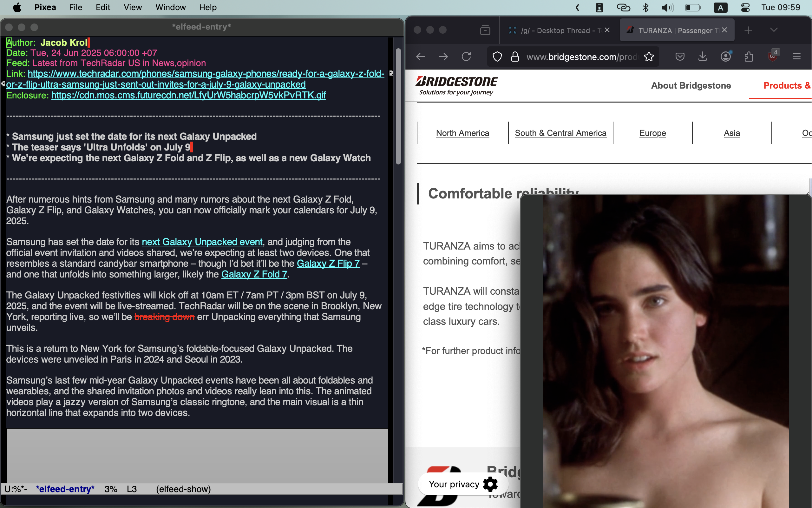Click the author name Jacob Krol
Viewport: 812px width, 508px height.
pyautogui.click(x=64, y=43)
